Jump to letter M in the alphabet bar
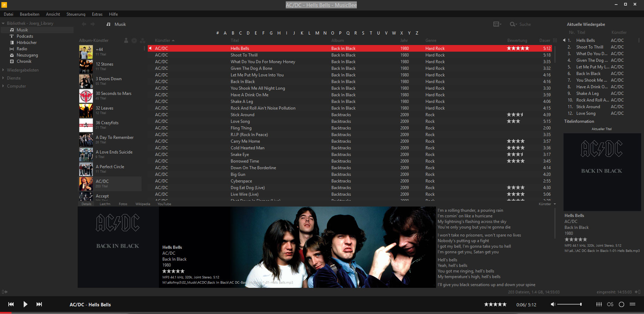Viewport: 644px width, 314px height. [x=317, y=33]
